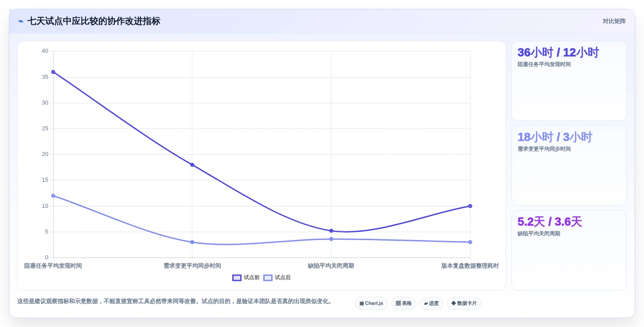Click the 5.2天 / 3.6天 stat card
644x327 pixels.
point(569,250)
